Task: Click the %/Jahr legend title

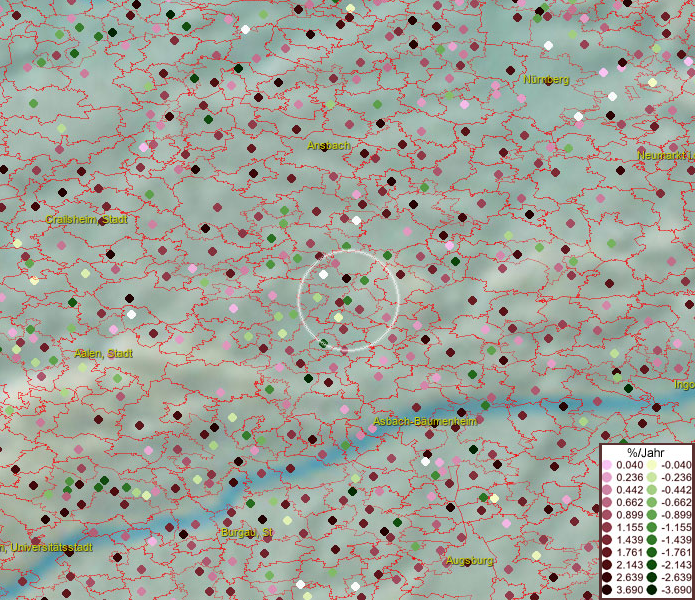Action: pyautogui.click(x=645, y=452)
